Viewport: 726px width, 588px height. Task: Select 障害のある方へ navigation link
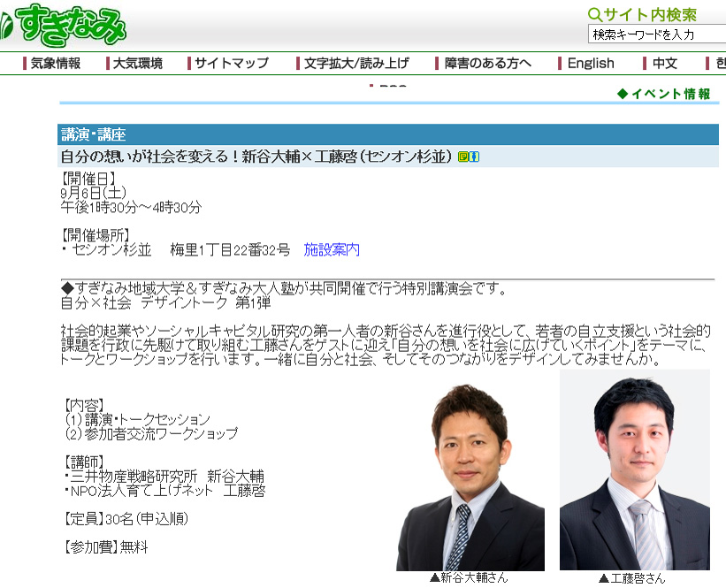(487, 63)
